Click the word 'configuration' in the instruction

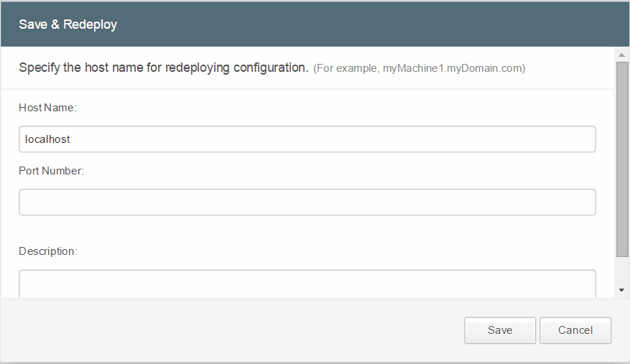pyautogui.click(x=271, y=67)
